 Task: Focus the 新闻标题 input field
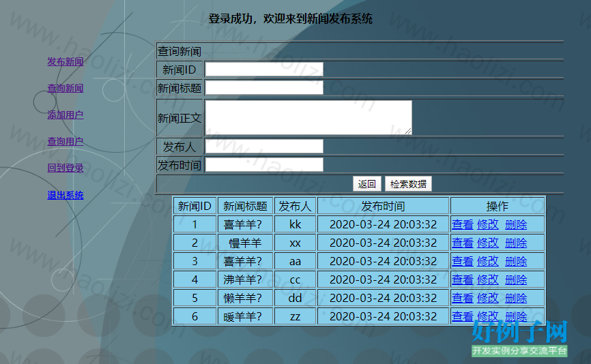coord(264,88)
